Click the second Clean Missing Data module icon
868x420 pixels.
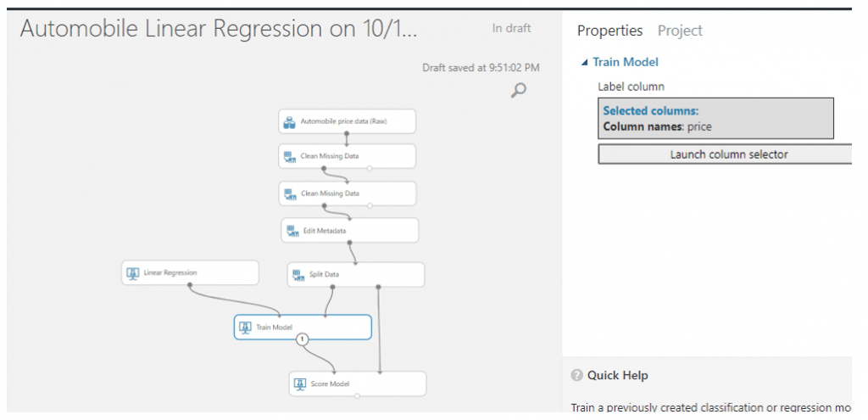coord(290,194)
